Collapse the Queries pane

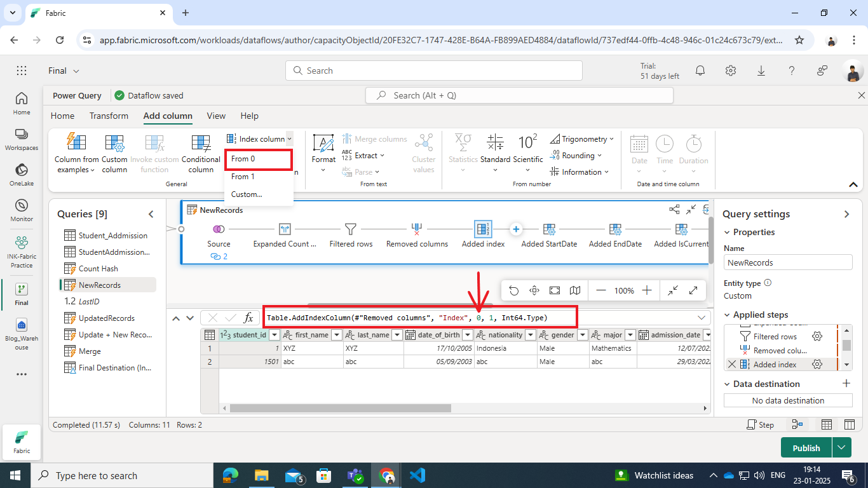pos(151,214)
